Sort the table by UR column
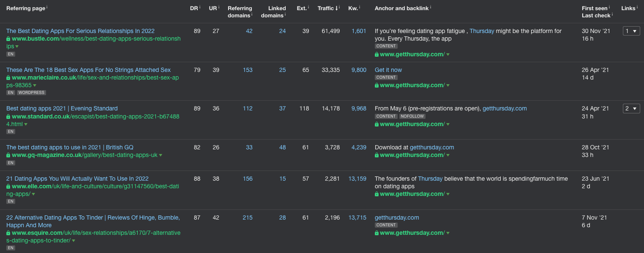Screen dimensions: 644x253 (213, 8)
